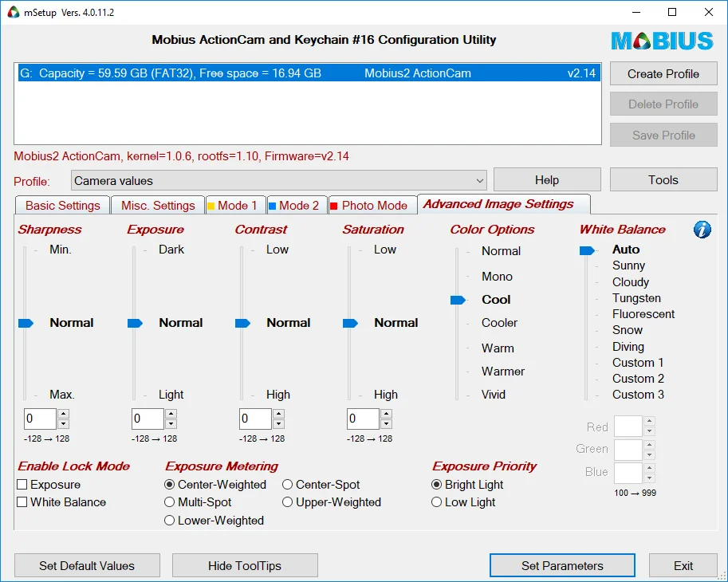728x582 pixels.
Task: Tick the White Balance lock mode checkbox
Action: pyautogui.click(x=22, y=502)
